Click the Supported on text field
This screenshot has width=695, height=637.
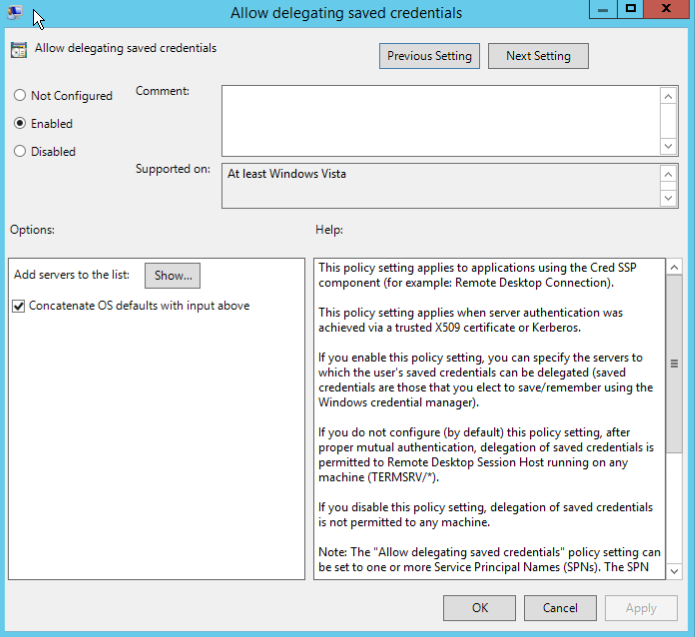point(441,186)
